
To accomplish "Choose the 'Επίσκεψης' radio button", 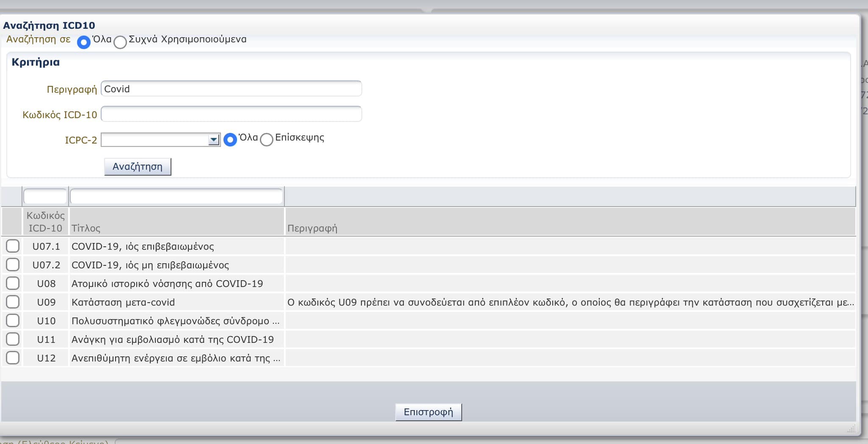I will click(x=267, y=140).
